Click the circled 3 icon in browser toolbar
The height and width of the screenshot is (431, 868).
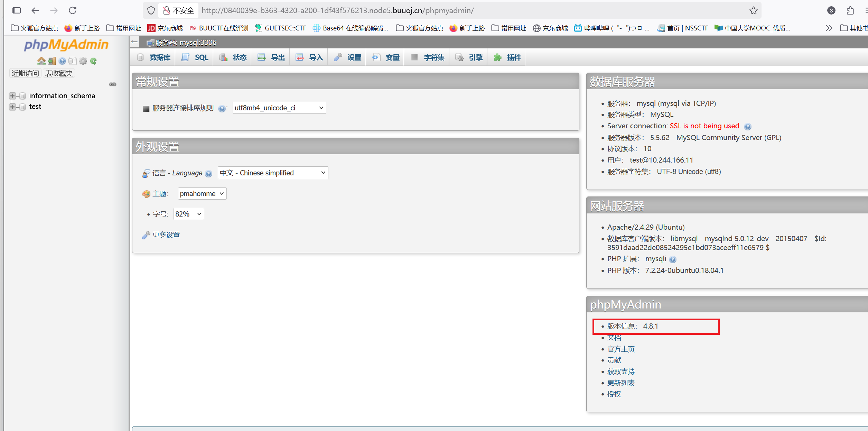pyautogui.click(x=831, y=10)
